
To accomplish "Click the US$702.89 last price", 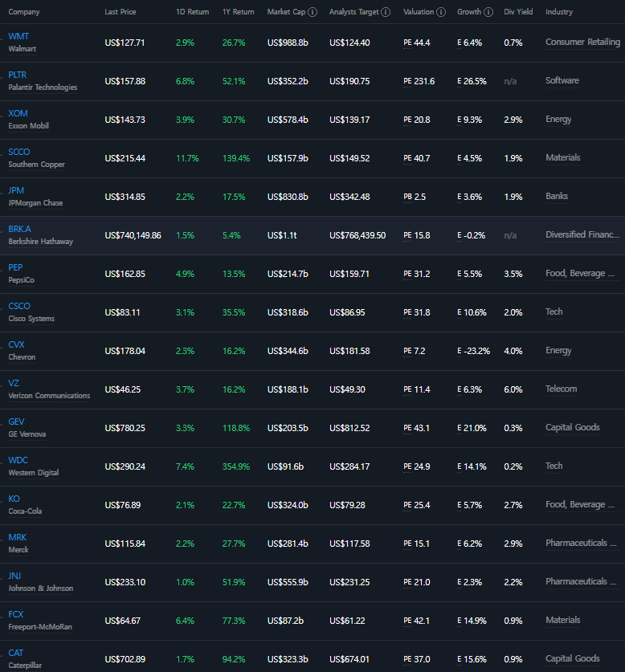I will click(125, 660).
